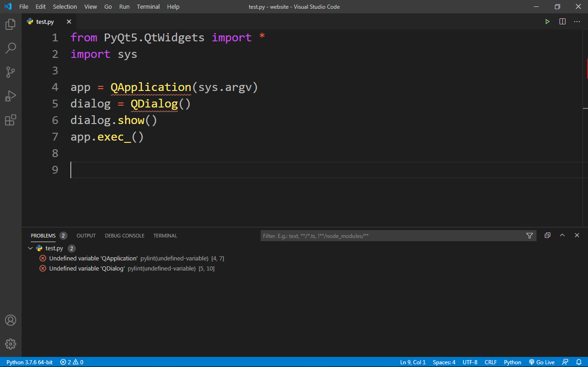The height and width of the screenshot is (367, 588).
Task: Click sys.argv in line 4
Action: [x=225, y=87]
